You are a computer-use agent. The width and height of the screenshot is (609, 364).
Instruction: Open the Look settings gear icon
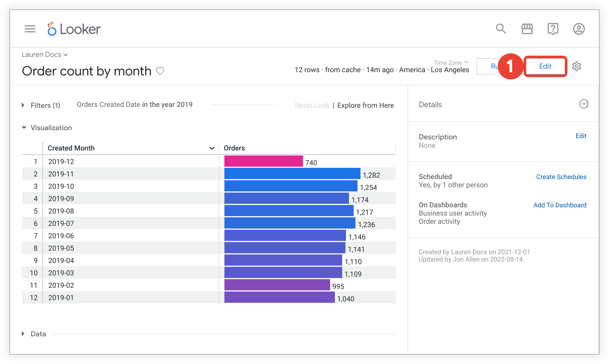pos(577,66)
